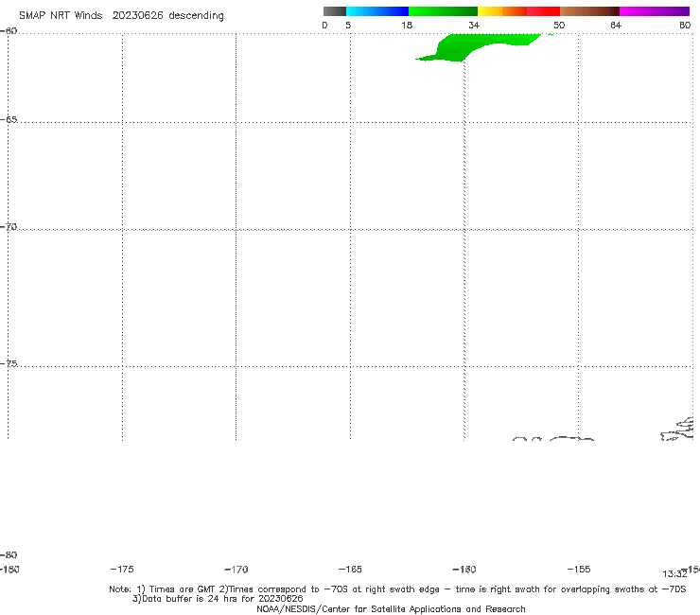
Task: Click the colorbar label 5
Action: click(348, 25)
